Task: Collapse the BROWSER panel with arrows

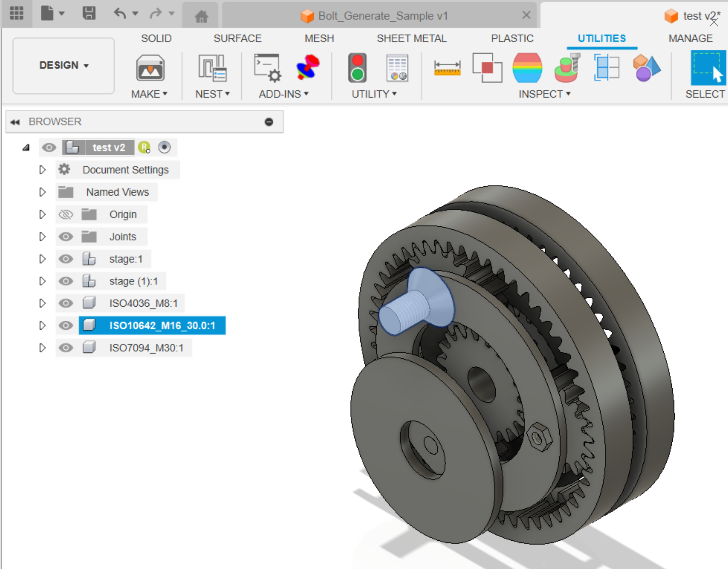Action: tap(15, 122)
